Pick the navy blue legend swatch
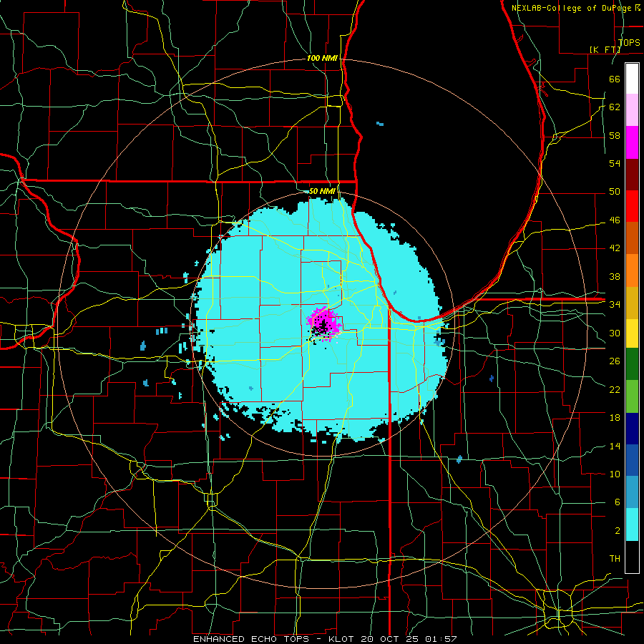The height and width of the screenshot is (644, 644). point(632,428)
